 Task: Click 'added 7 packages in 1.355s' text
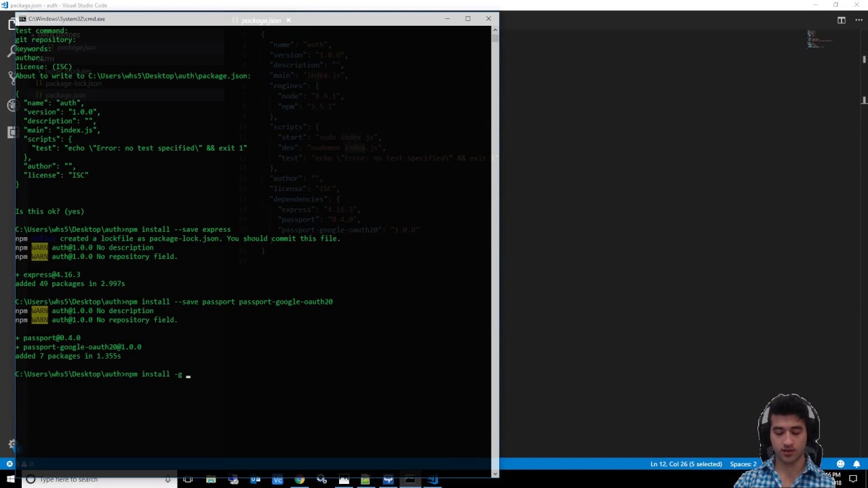68,356
